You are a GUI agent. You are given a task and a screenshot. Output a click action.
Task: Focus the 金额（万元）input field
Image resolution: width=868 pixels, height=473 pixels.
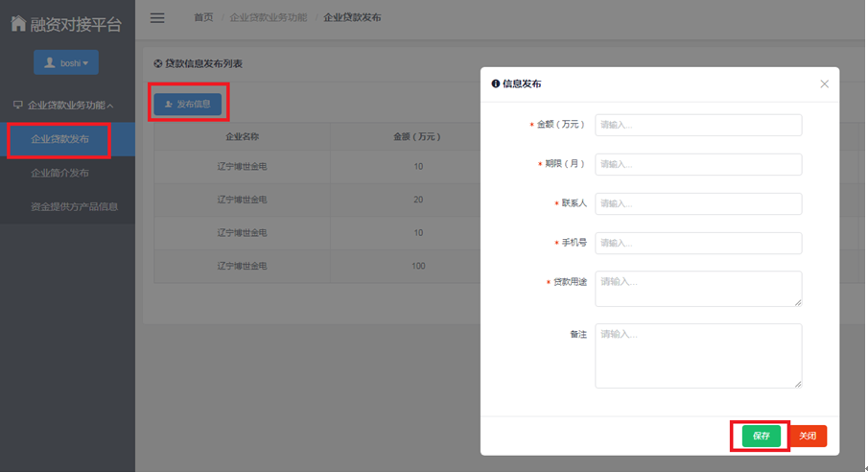697,125
